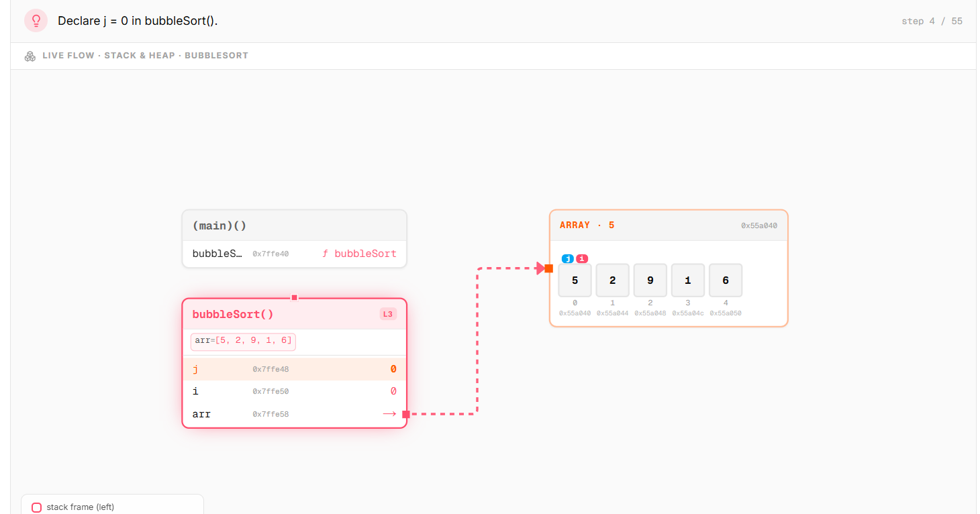Click the pink connector atop bubbleSort frame
Viewport: 980px width, 514px height.
[x=294, y=297]
